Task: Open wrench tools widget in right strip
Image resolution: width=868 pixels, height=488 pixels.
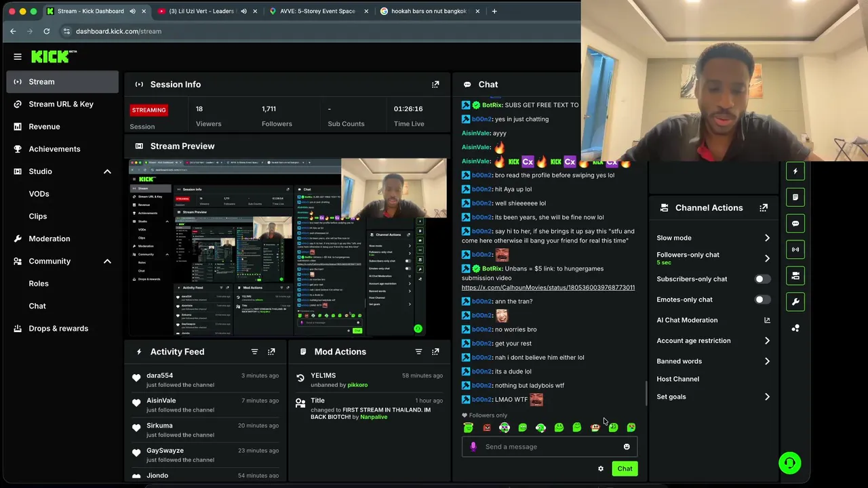Action: [x=795, y=302]
